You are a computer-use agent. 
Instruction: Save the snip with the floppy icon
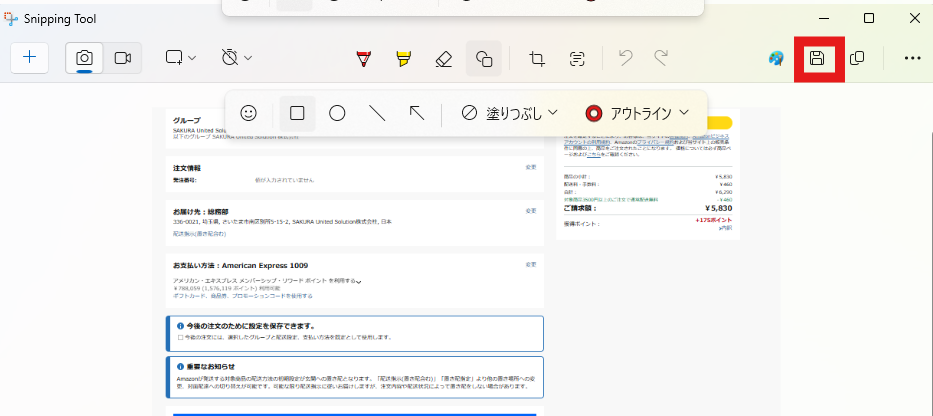tap(817, 59)
